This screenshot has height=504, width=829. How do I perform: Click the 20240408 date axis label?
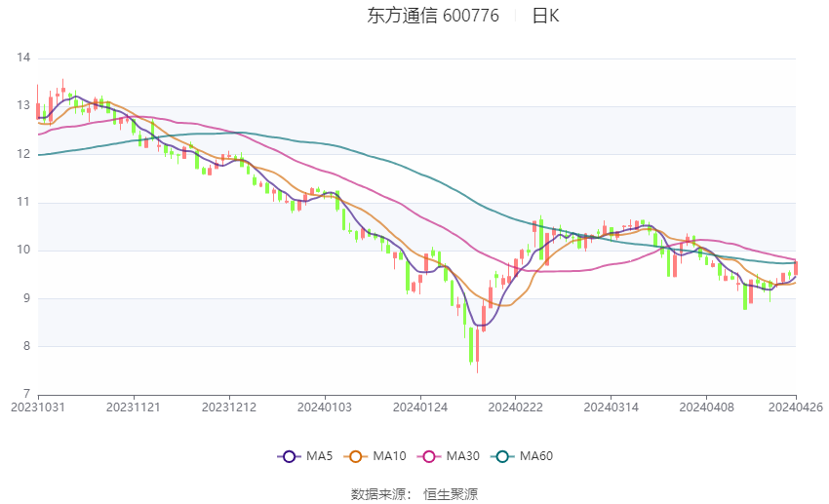pos(706,407)
